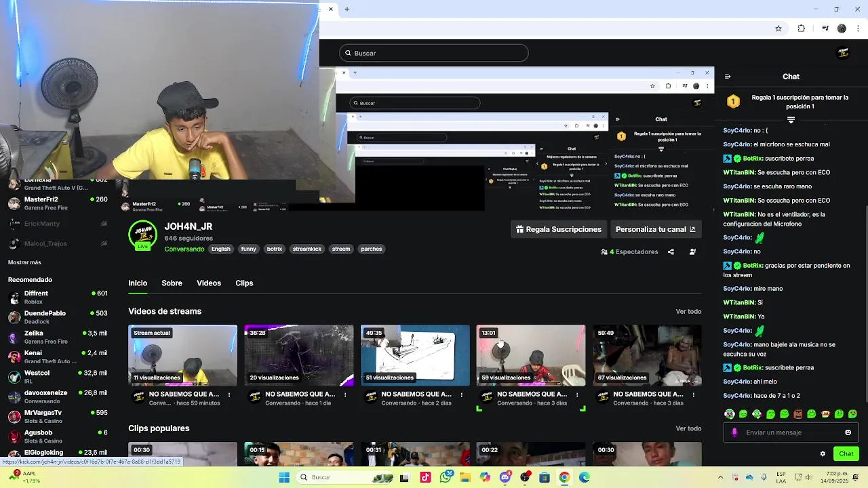Open options menu for Stream actual video
This screenshot has width=868, height=488.
(x=229, y=394)
